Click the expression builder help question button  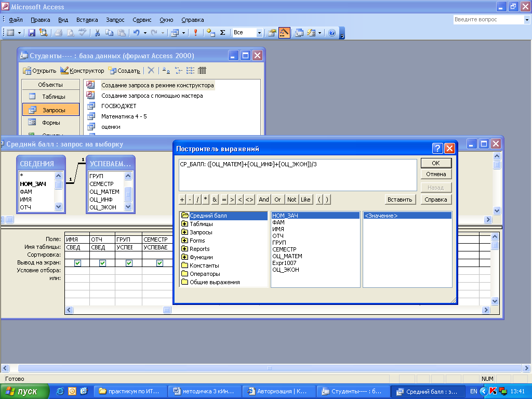[x=437, y=148]
